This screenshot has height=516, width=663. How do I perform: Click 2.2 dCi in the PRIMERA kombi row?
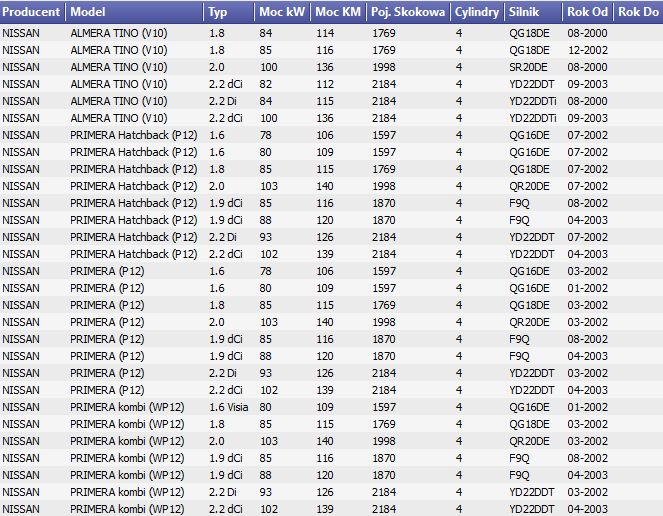[226, 509]
